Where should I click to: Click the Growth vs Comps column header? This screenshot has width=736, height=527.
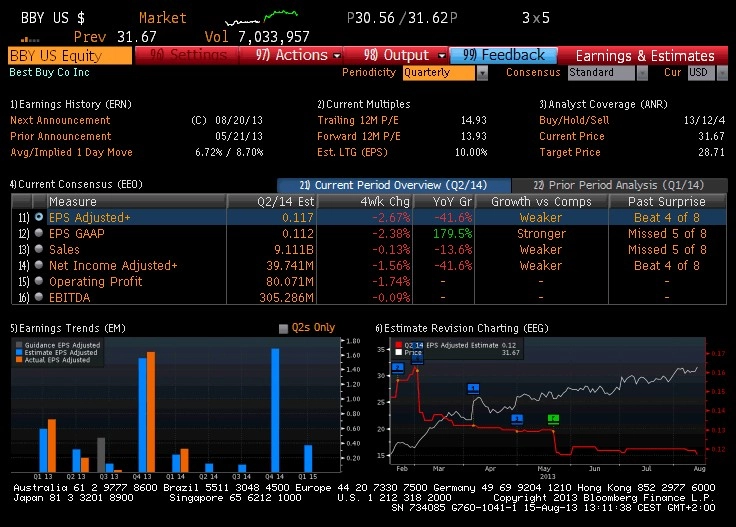point(541,201)
